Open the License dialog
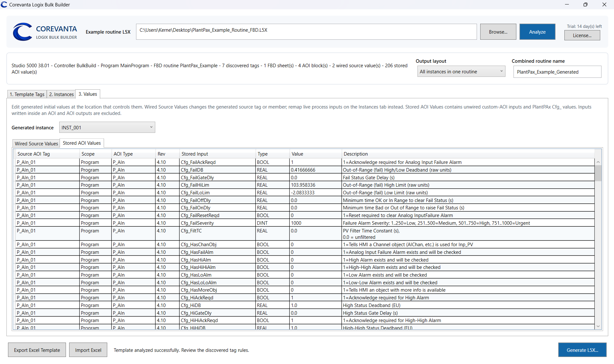The width and height of the screenshot is (614, 364). tap(582, 35)
